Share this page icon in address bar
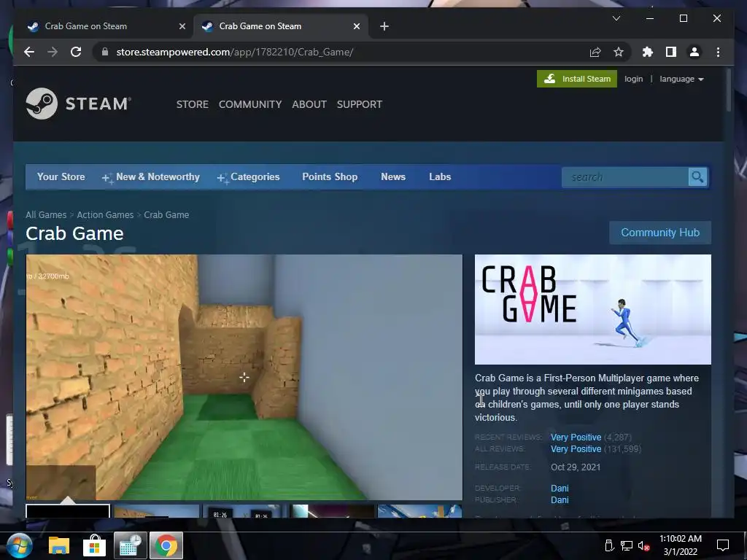The height and width of the screenshot is (560, 747). (x=595, y=52)
